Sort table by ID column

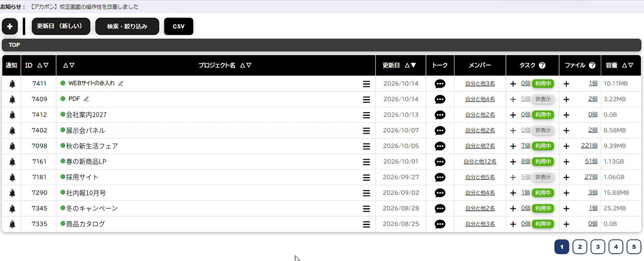tap(43, 65)
